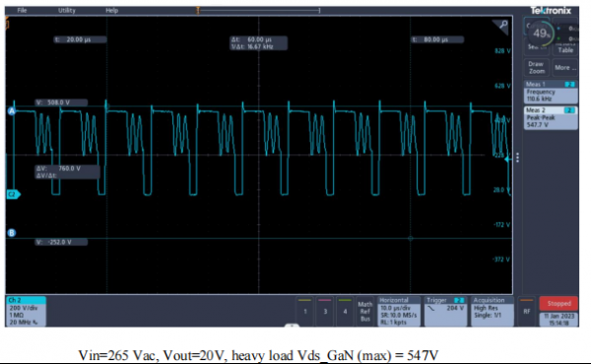Open the Trigger settings badge
591x364 pixels.
(445, 311)
